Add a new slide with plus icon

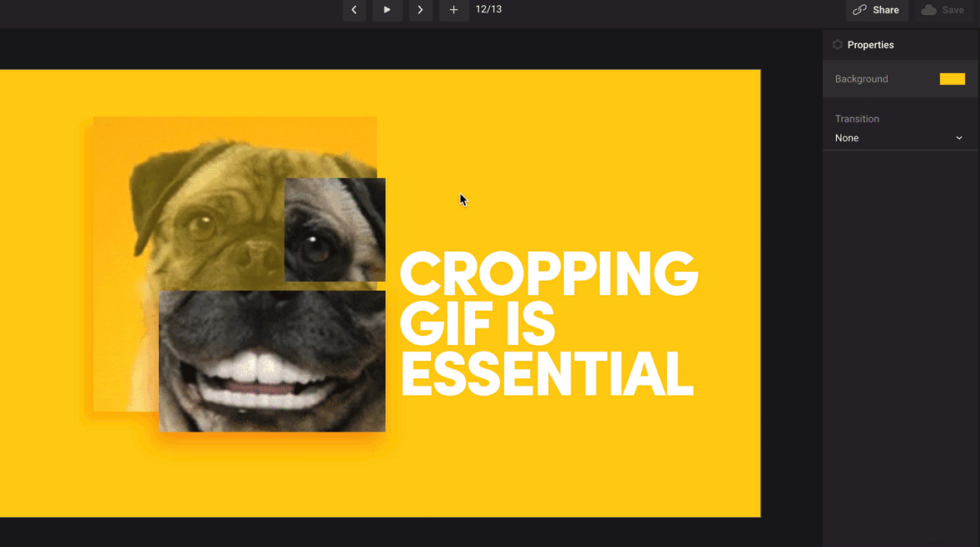click(453, 10)
